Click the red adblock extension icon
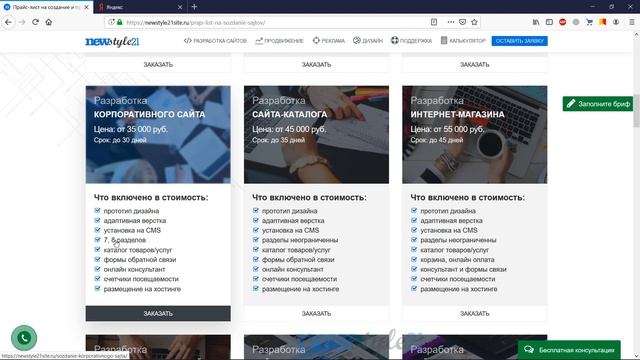The width and height of the screenshot is (640, 360). [x=562, y=22]
